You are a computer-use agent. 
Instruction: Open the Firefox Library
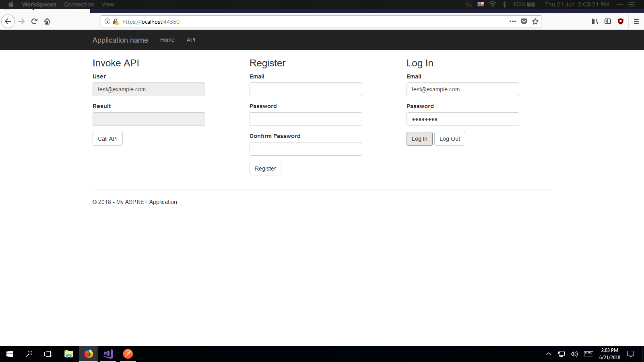click(x=595, y=21)
